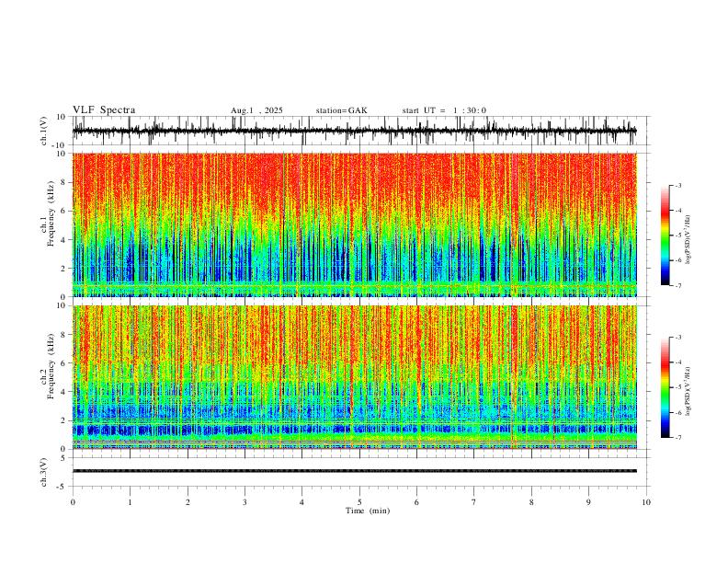This screenshot has width=728, height=563.
Task: Click the '4' kHz tick of ch.2 spectrogram
Action: point(64,392)
